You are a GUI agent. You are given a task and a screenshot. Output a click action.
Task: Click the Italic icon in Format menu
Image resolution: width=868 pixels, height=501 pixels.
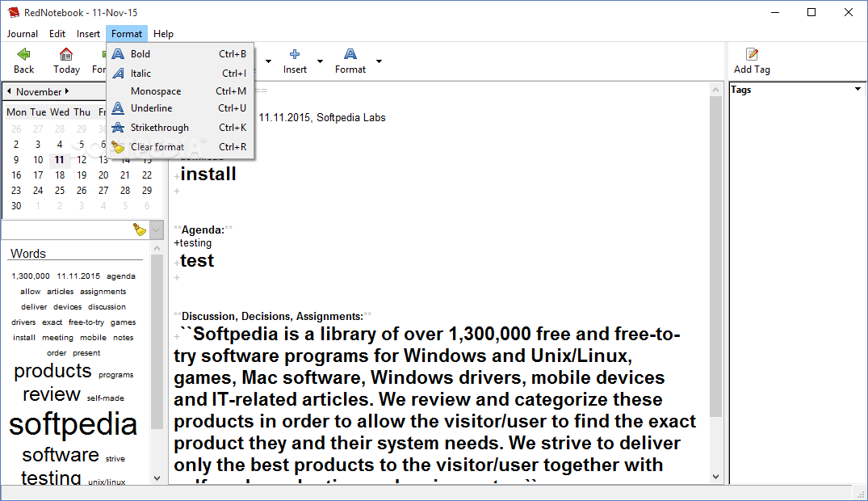pos(118,74)
